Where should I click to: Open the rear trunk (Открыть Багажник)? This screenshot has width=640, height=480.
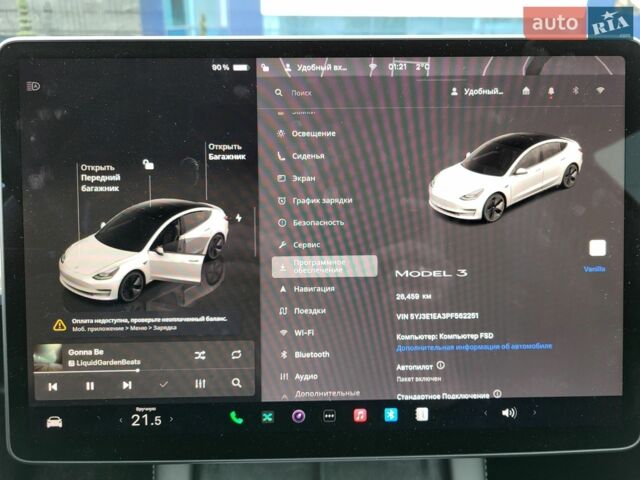point(227,151)
